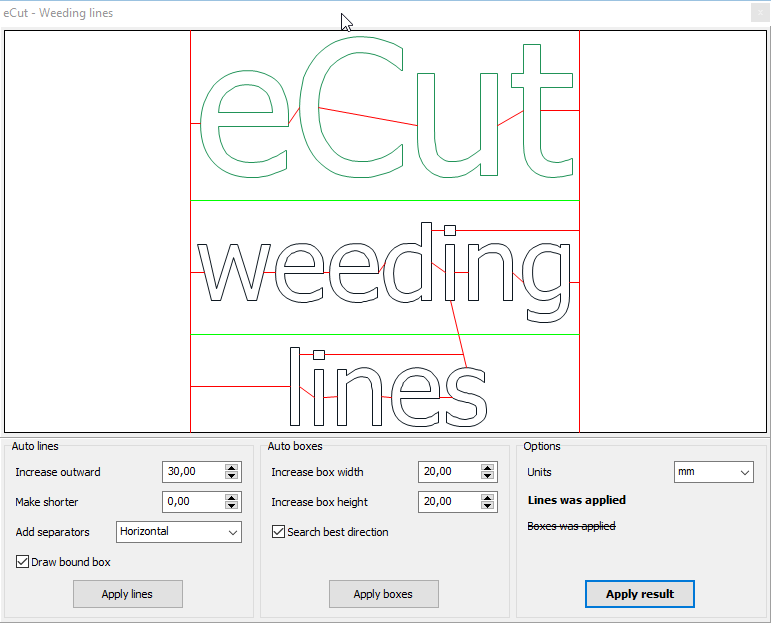Viewport: 771px width, 623px height.
Task: Click the 'Increase box height' label
Action: point(320,502)
